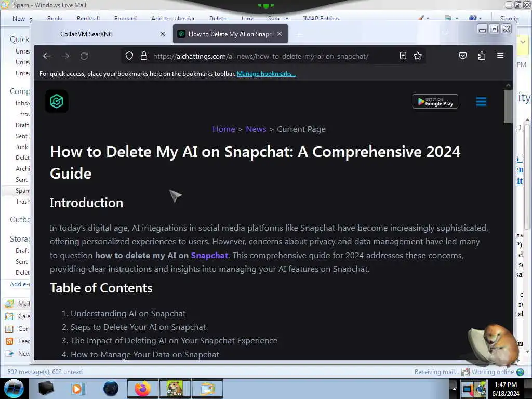Jump to Understanding AI on Snapchat section
The image size is (532, 399).
pyautogui.click(x=128, y=314)
